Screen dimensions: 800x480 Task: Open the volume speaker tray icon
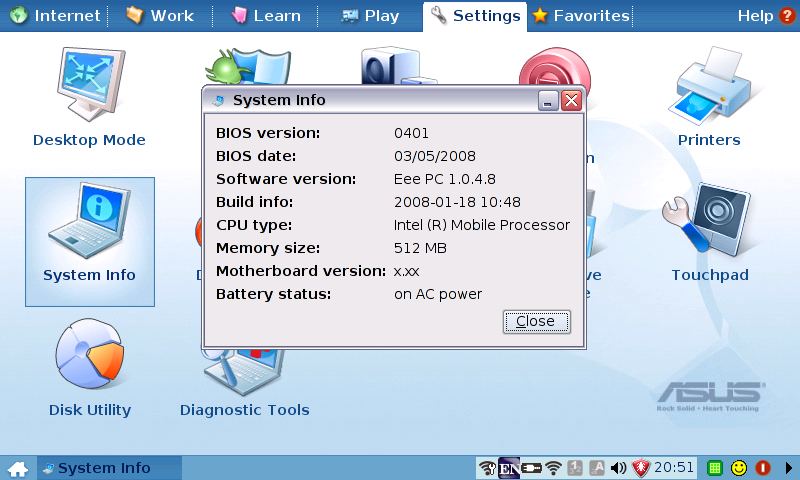tap(618, 468)
